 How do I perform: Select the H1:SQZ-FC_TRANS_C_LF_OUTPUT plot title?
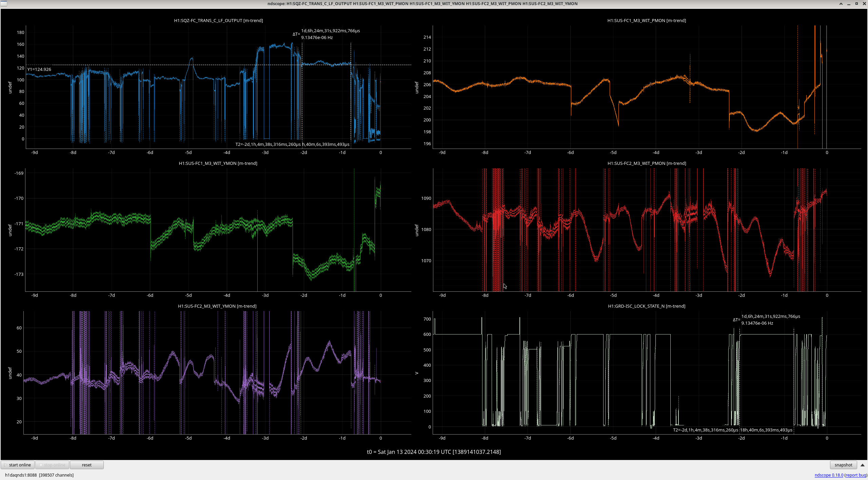click(218, 20)
